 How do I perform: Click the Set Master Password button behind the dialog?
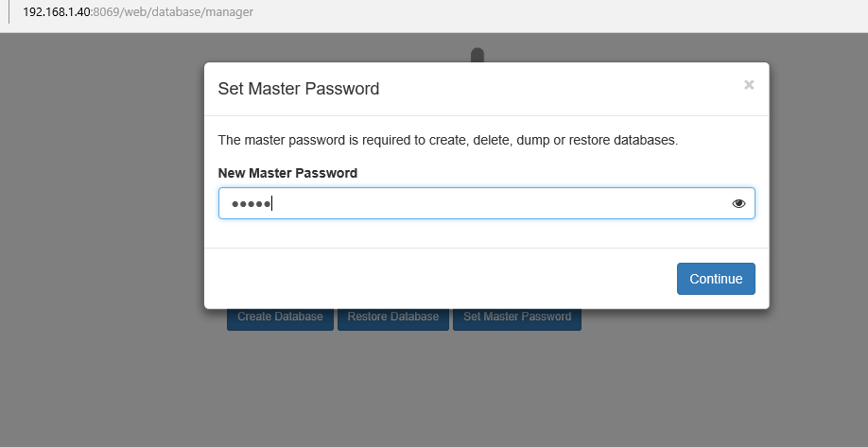tap(517, 318)
